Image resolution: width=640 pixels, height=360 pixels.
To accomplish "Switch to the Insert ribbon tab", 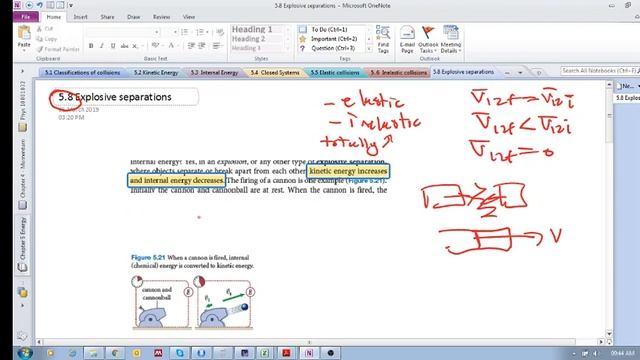I will click(x=80, y=17).
